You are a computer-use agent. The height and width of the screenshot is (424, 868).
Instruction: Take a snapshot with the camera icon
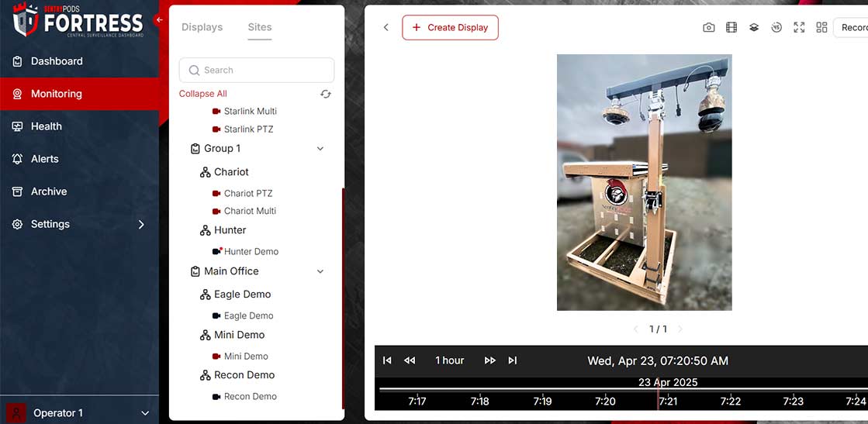click(708, 28)
